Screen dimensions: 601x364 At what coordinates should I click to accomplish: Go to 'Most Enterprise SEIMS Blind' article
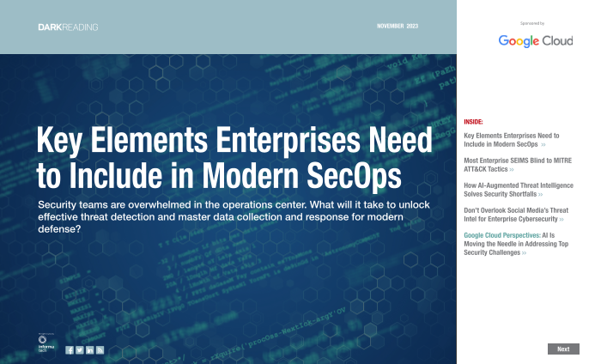pyautogui.click(x=516, y=166)
